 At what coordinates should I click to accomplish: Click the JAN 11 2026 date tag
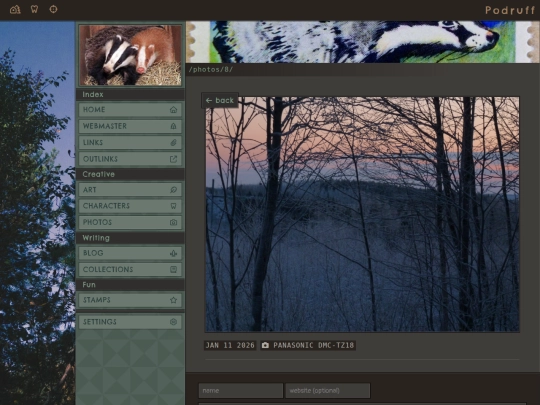tap(230, 345)
